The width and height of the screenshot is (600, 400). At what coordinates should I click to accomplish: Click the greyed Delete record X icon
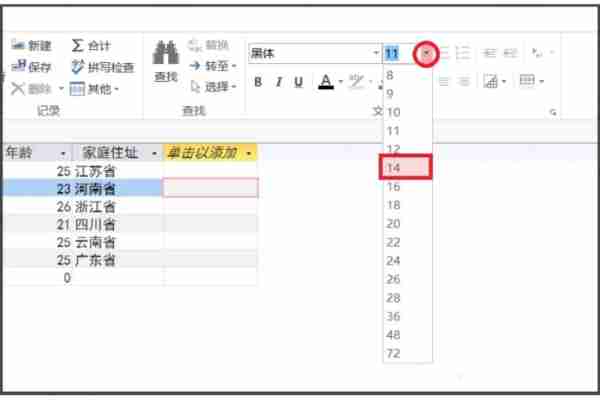pos(18,88)
